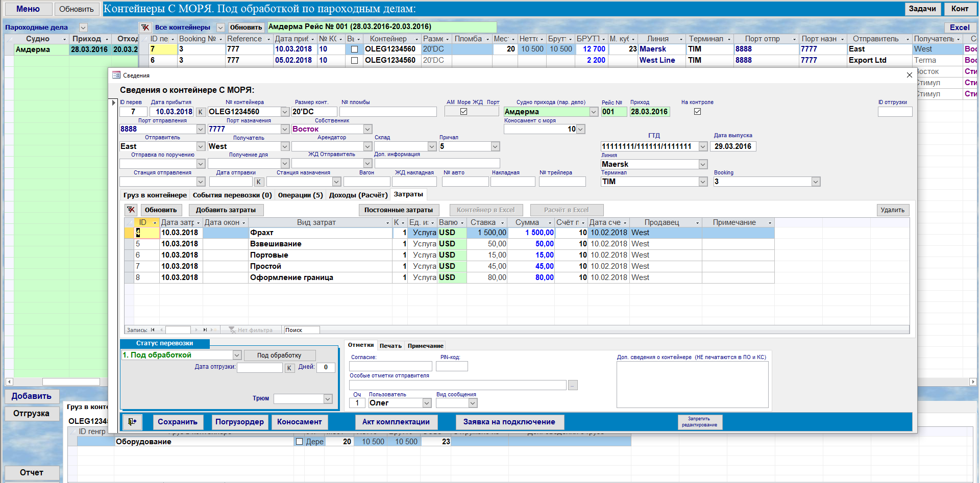Go to last record in costs navigator

click(x=205, y=330)
